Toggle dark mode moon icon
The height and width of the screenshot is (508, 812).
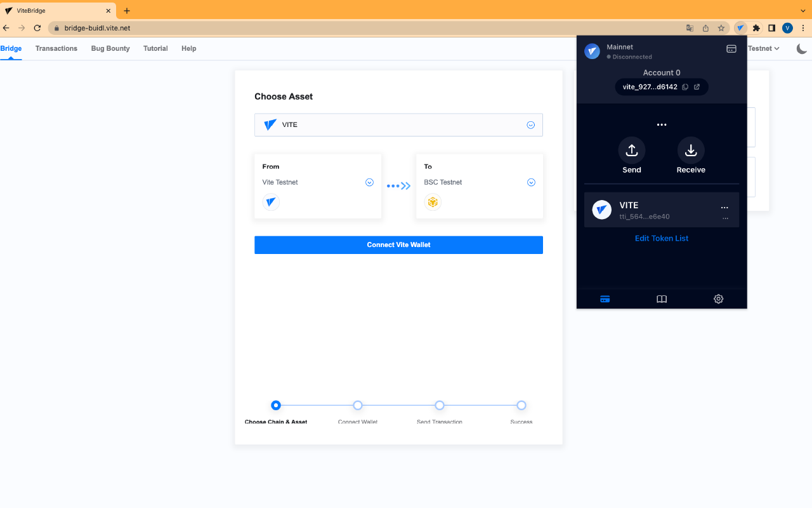(802, 48)
